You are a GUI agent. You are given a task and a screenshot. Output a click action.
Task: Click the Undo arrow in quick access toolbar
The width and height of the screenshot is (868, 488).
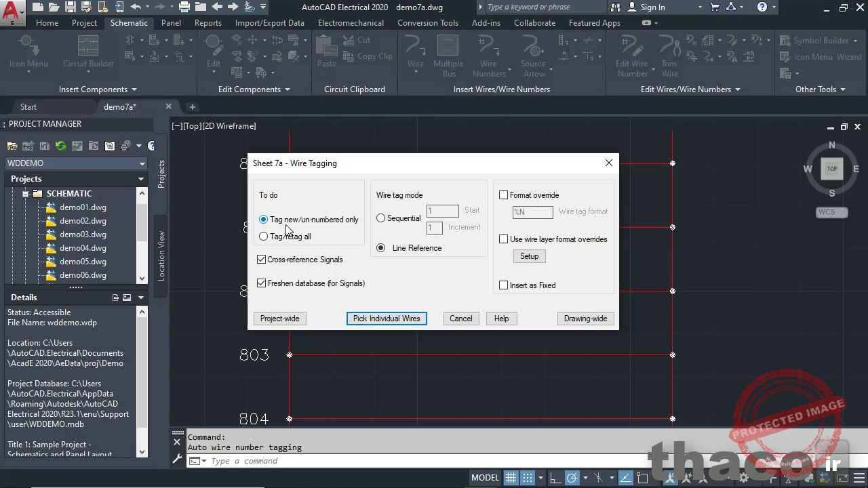coord(136,7)
